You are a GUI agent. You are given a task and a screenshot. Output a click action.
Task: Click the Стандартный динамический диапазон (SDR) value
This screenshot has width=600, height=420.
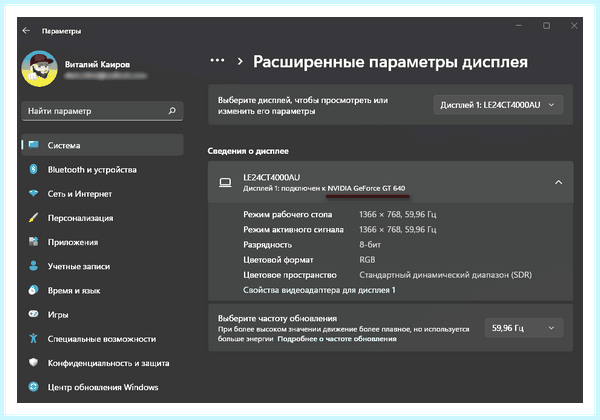[x=445, y=275]
